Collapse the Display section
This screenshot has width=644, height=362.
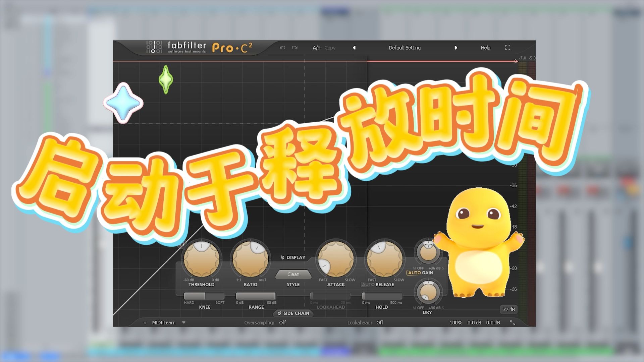[293, 257]
